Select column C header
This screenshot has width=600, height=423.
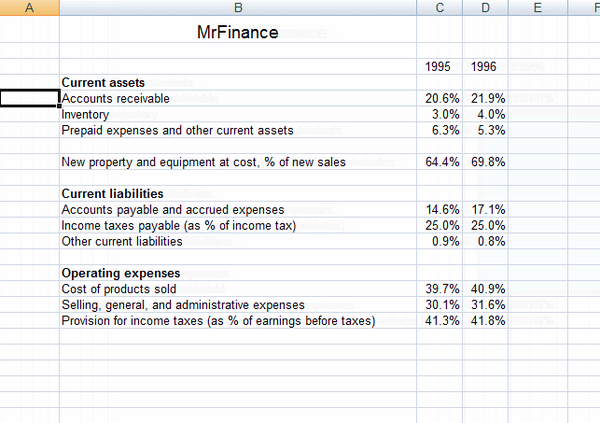[x=440, y=8]
